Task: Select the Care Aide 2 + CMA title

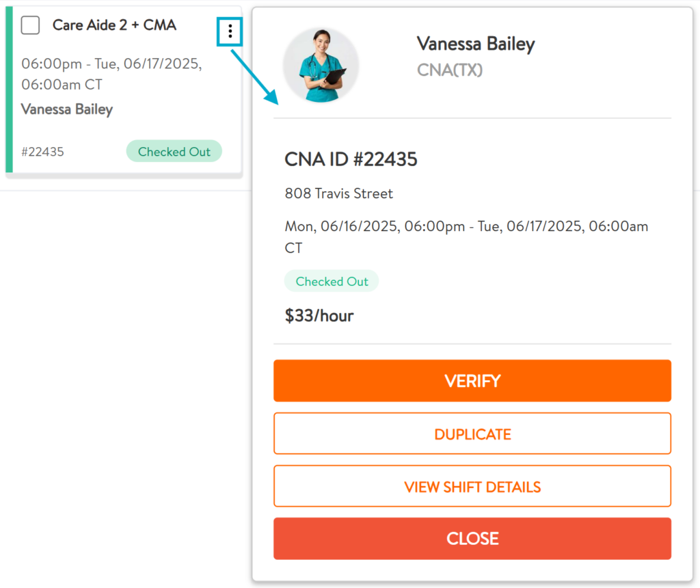Action: coord(114,25)
